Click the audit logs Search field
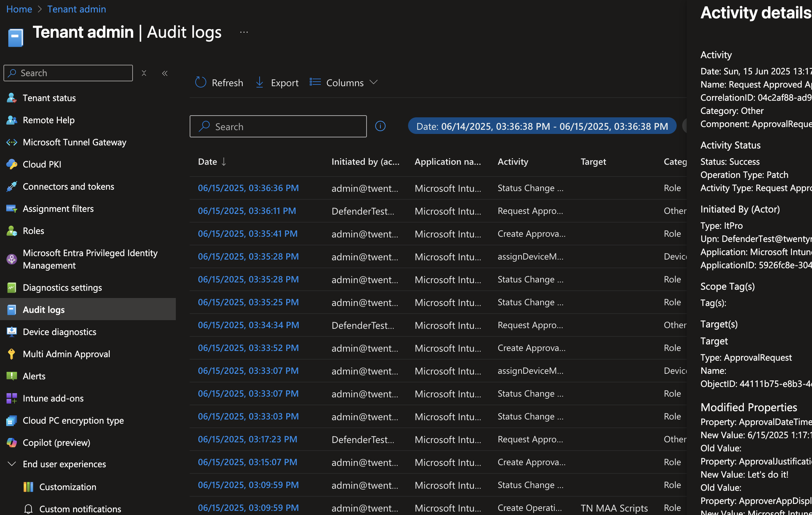The width and height of the screenshot is (812, 515). 278,126
